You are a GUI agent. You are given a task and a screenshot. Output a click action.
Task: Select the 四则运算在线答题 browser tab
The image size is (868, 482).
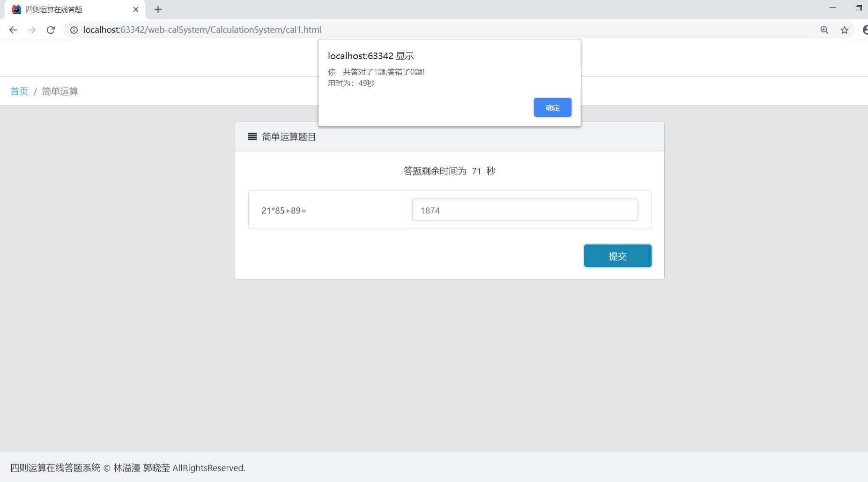click(x=75, y=9)
